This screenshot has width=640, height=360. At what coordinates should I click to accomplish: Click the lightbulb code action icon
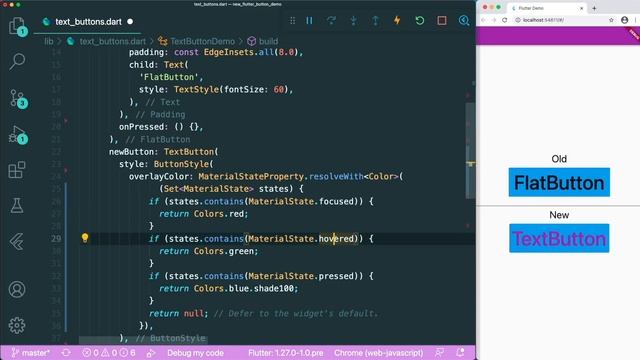pyautogui.click(x=85, y=238)
